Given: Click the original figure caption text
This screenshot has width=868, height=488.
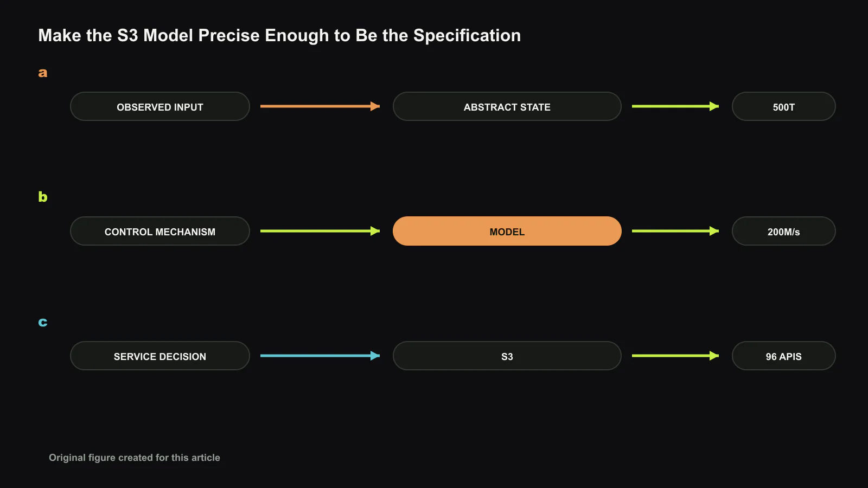Looking at the screenshot, I should coord(135,458).
